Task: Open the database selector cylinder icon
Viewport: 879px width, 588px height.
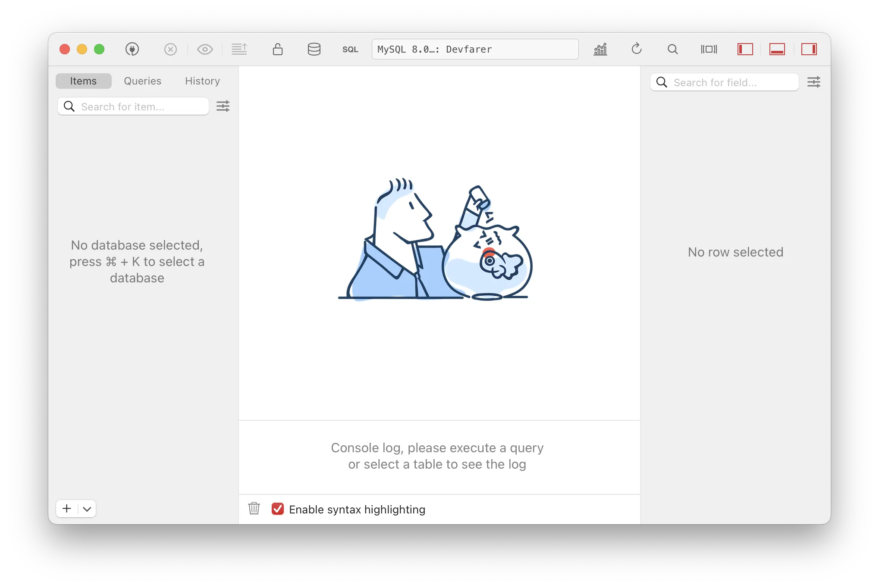Action: [x=314, y=49]
